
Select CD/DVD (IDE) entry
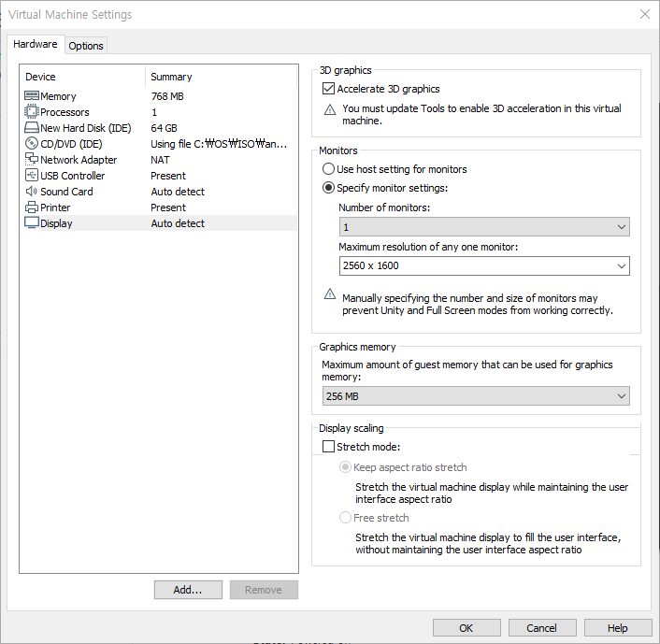click(71, 144)
